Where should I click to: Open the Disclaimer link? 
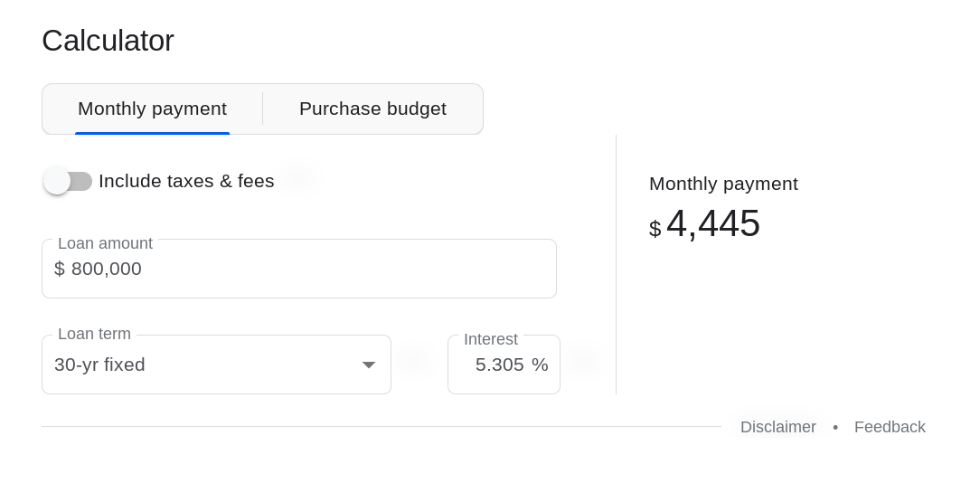point(777,427)
